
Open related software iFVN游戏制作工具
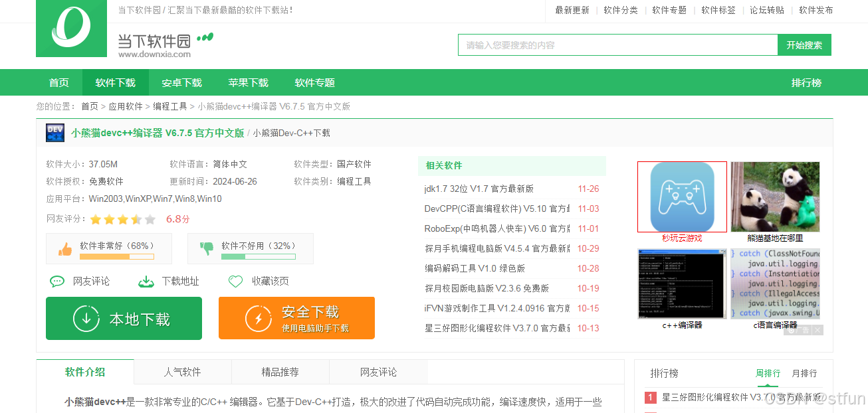[x=496, y=308]
